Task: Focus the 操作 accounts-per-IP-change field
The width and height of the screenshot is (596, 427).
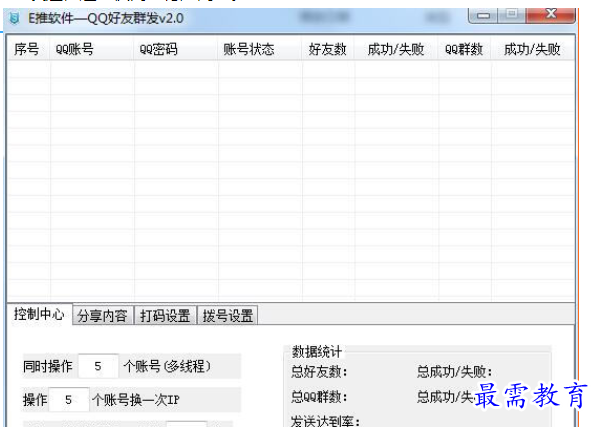Action: coord(69,400)
